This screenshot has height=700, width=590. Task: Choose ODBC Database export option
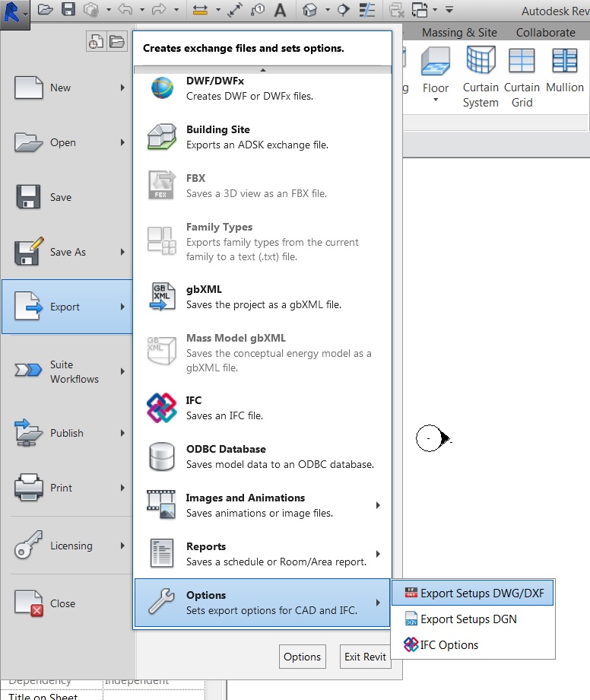[262, 457]
